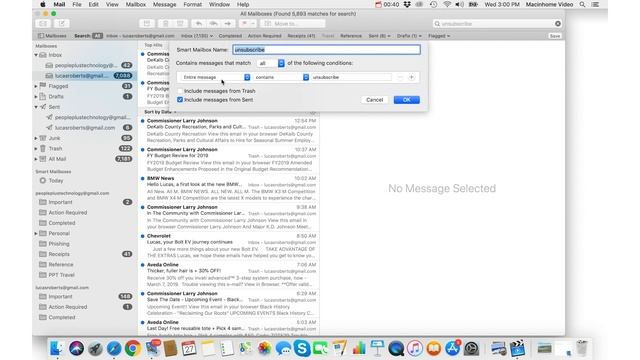Flag the message with the red flag icon

pos(244,24)
